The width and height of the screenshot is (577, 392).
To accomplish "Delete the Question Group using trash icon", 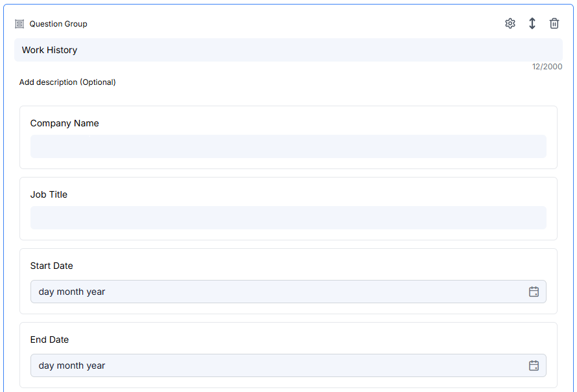I will click(x=554, y=23).
